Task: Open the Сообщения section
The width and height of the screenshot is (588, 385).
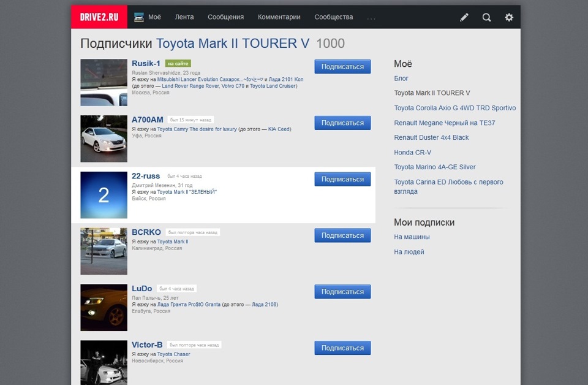Action: click(x=225, y=17)
